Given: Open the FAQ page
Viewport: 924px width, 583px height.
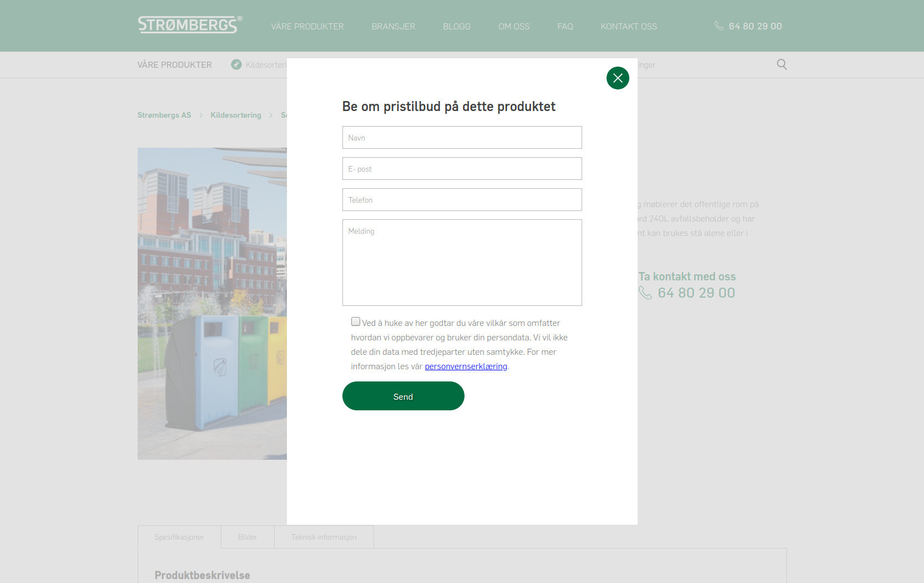Looking at the screenshot, I should point(565,26).
